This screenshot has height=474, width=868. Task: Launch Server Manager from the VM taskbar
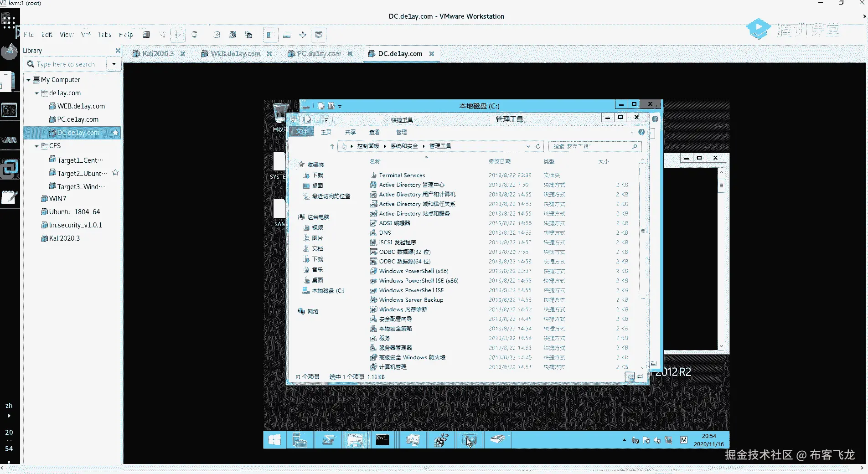click(300, 440)
